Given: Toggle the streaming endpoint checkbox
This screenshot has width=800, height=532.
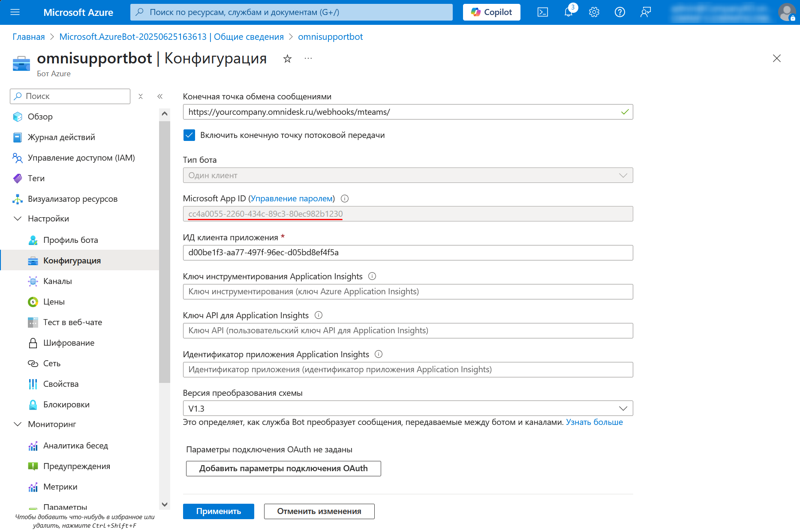Looking at the screenshot, I should [x=189, y=135].
